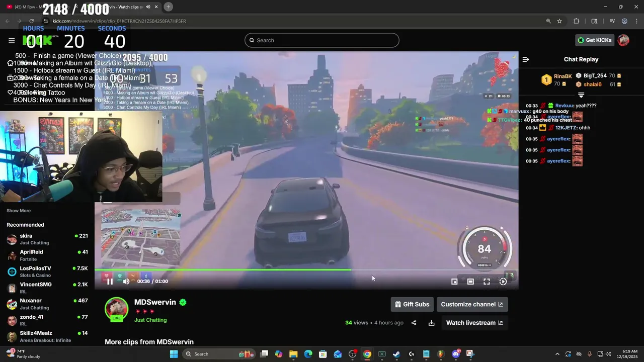644x362 pixels.
Task: Share this clip via share icon
Action: [414, 323]
